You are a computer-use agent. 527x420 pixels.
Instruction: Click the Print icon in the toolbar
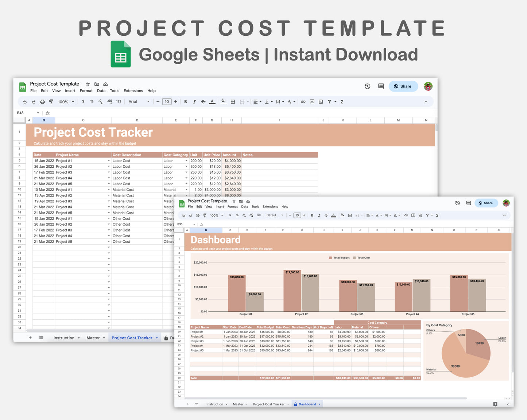[x=42, y=101]
